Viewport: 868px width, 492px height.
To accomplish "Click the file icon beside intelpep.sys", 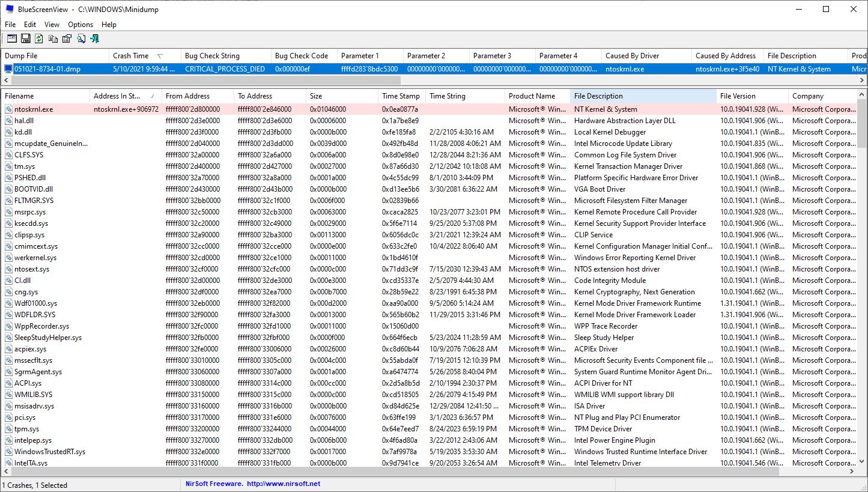I will point(9,440).
